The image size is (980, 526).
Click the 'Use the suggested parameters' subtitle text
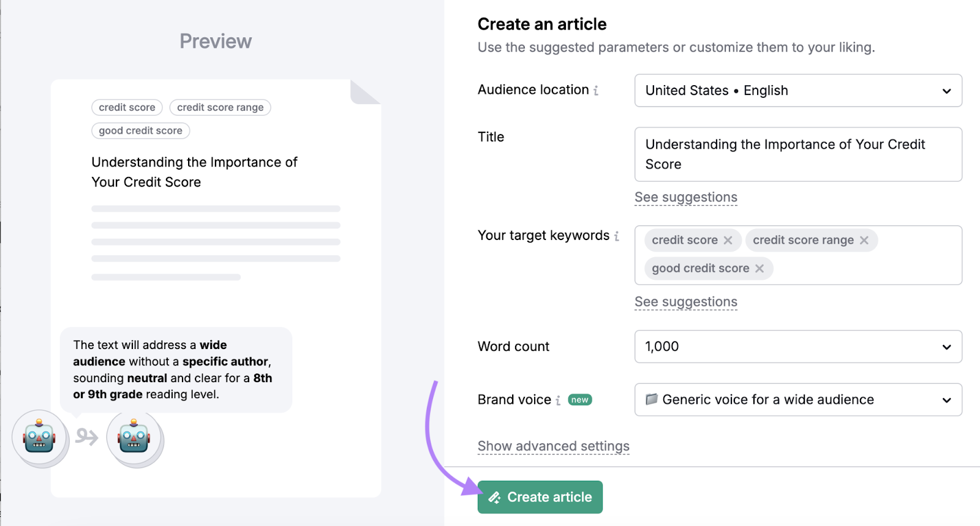click(676, 48)
